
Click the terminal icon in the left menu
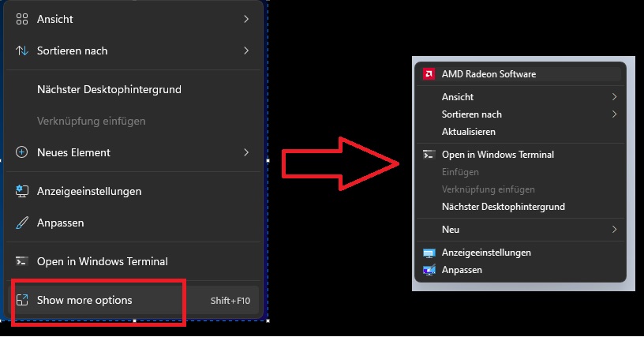(22, 261)
